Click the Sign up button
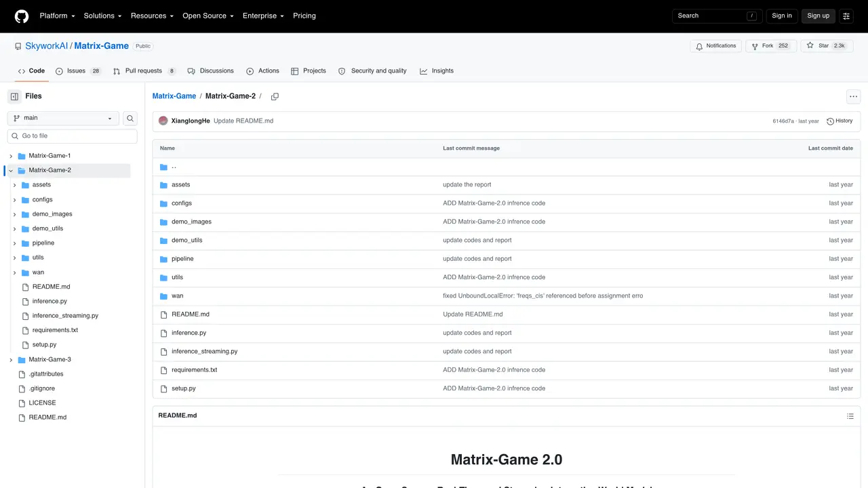Viewport: 868px width, 488px height. click(818, 16)
